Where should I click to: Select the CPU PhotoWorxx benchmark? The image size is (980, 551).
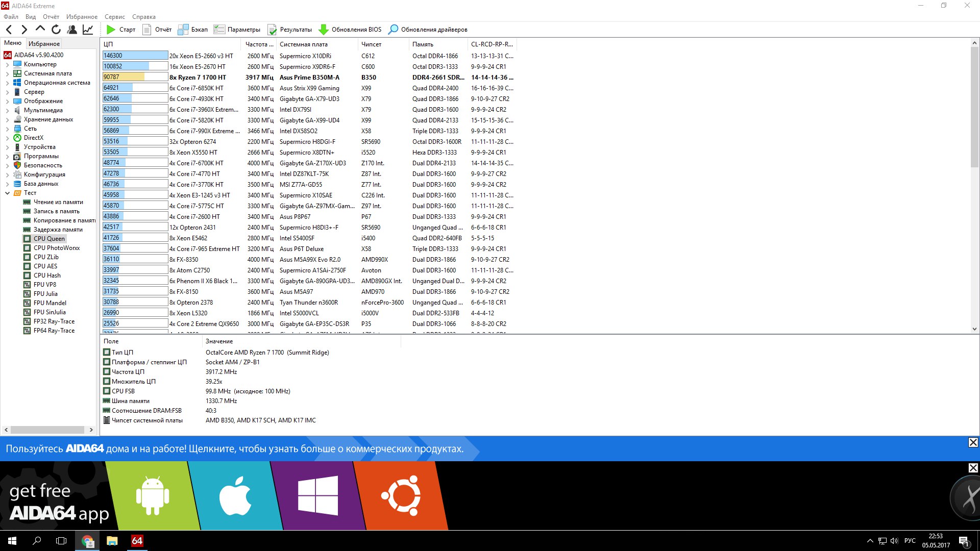click(x=56, y=248)
